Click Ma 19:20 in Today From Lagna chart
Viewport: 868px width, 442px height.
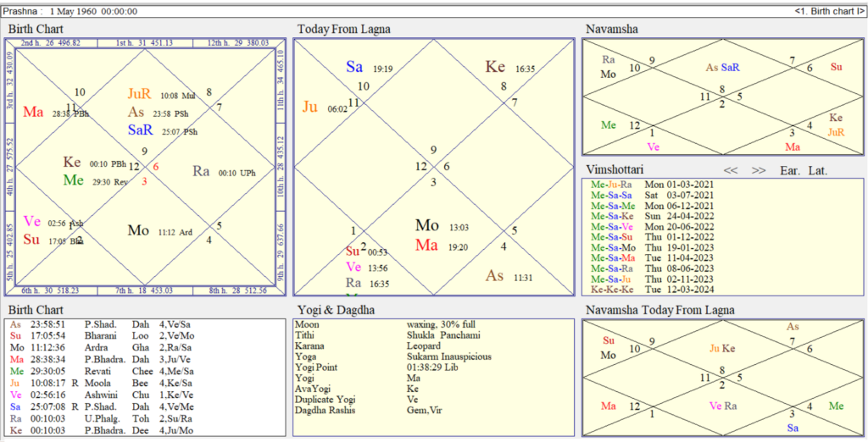pyautogui.click(x=442, y=246)
